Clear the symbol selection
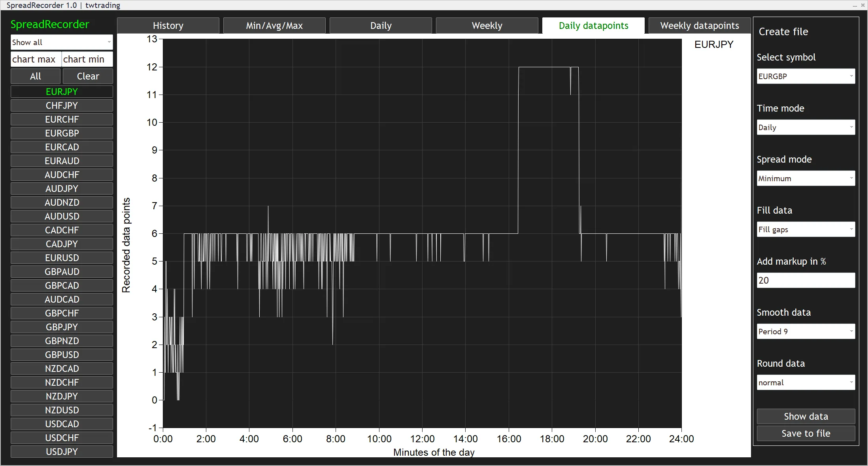Image resolution: width=868 pixels, height=466 pixels. pos(88,76)
